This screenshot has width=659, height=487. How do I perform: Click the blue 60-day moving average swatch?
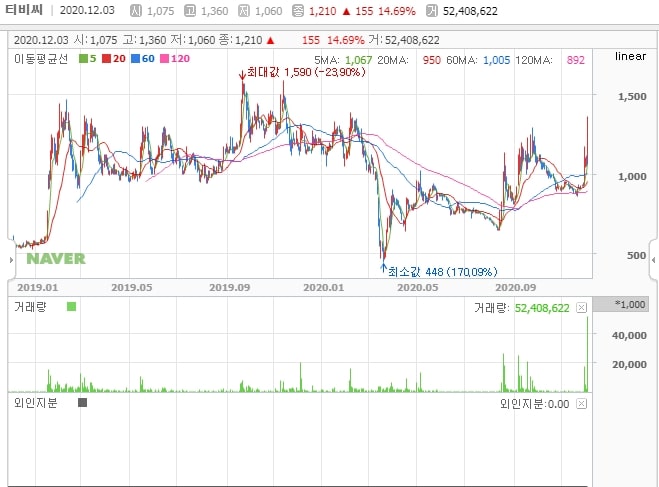(135, 59)
